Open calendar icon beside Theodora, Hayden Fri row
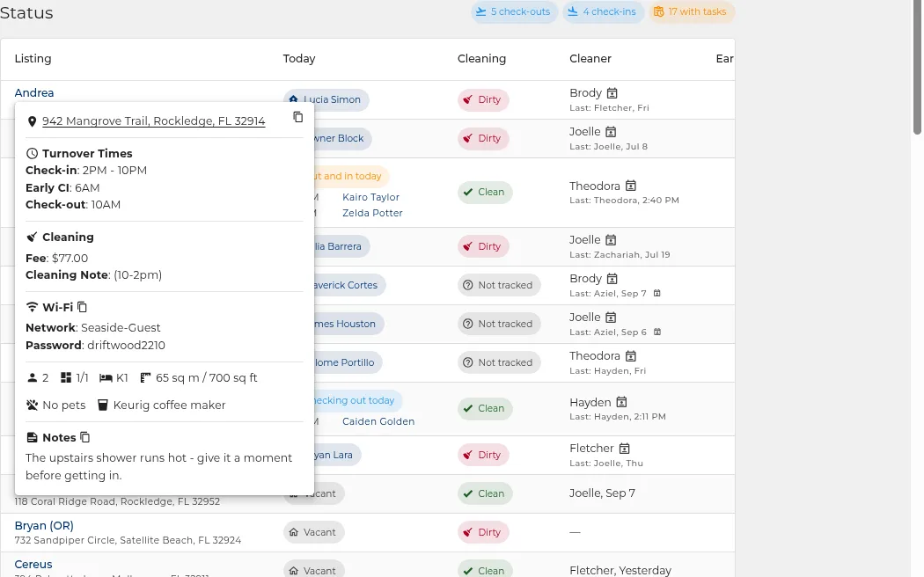924x577 pixels. (x=631, y=356)
